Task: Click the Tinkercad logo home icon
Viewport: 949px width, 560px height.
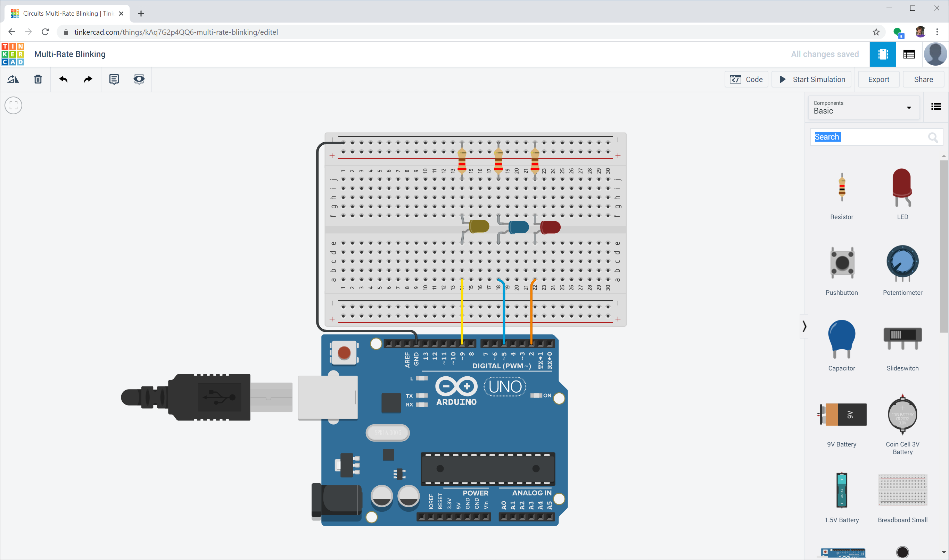Action: (13, 53)
